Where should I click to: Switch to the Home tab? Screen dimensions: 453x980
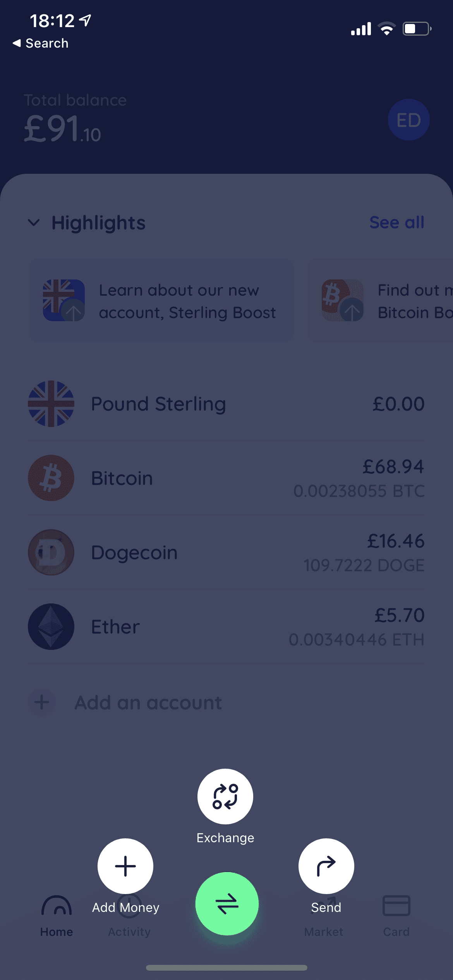(x=57, y=916)
